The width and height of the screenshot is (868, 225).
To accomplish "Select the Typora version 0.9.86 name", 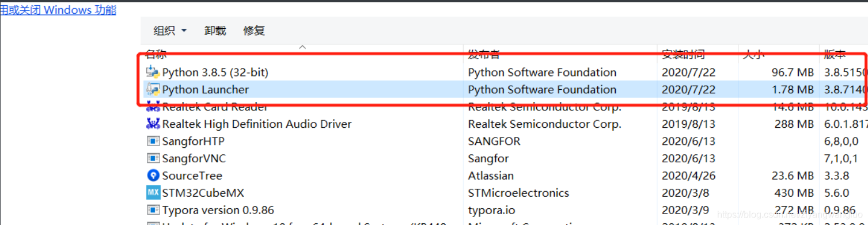I will [218, 210].
